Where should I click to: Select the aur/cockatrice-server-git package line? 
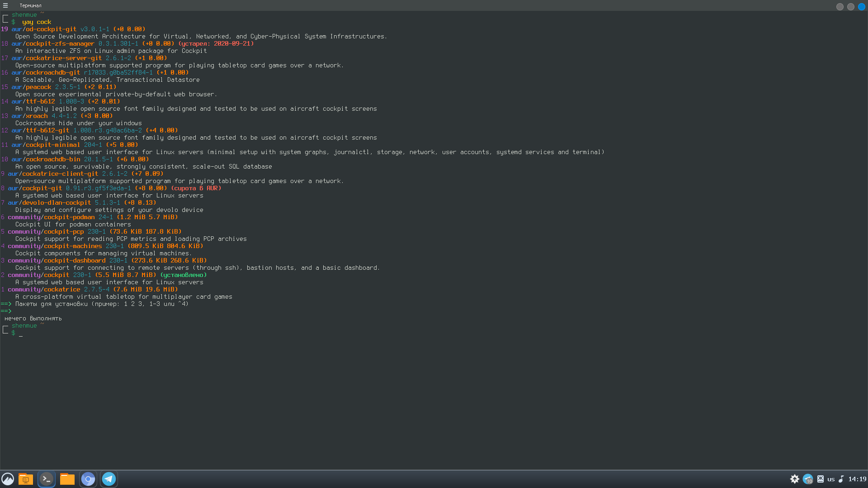(x=84, y=58)
